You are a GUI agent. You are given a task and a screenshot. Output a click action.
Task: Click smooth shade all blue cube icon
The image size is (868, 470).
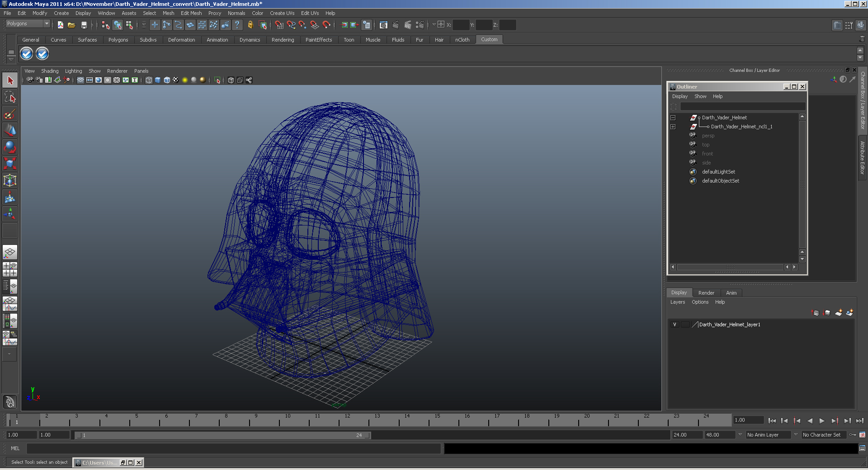click(x=158, y=80)
